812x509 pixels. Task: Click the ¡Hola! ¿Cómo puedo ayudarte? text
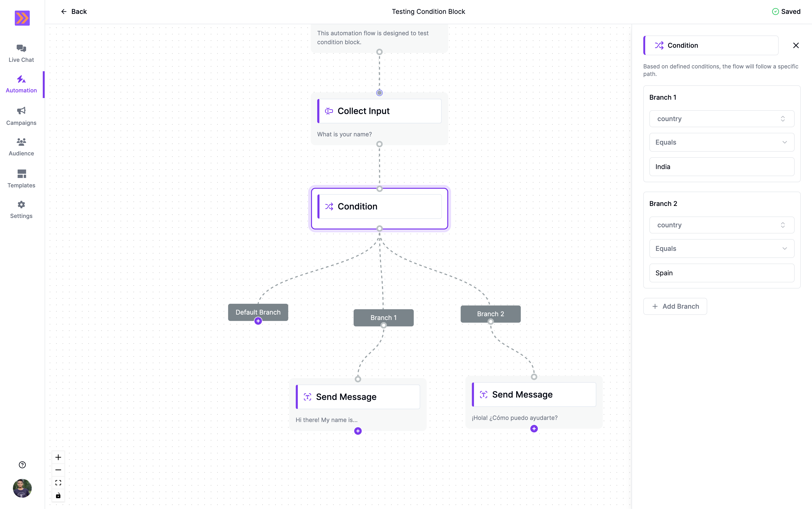515,418
